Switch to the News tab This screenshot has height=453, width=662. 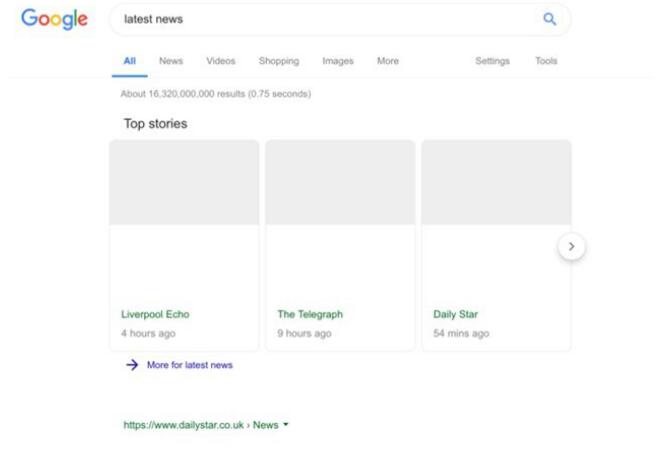171,61
